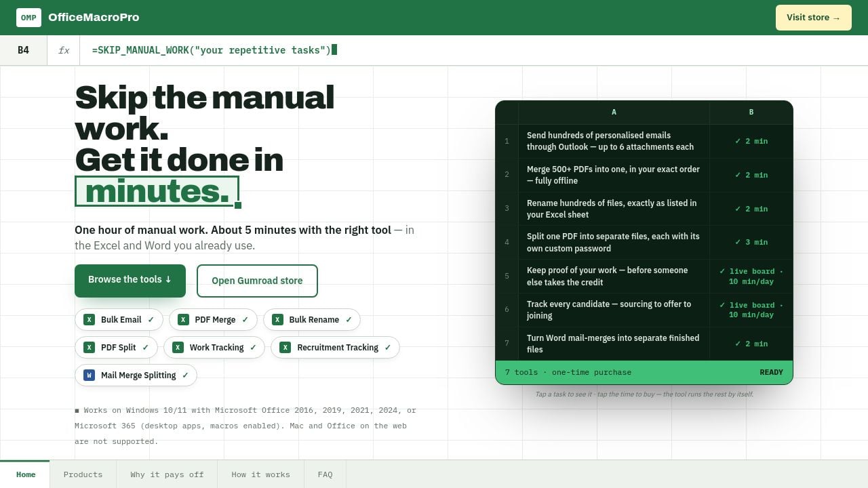This screenshot has height=488, width=868.
Task: Click the 2 min time in row 1
Action: [x=751, y=141]
